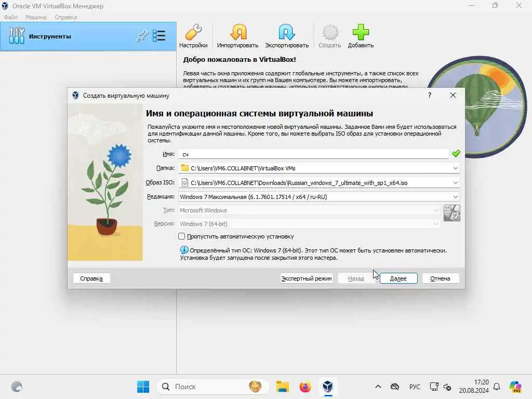Click the Создать toolbar icon

pos(329,36)
